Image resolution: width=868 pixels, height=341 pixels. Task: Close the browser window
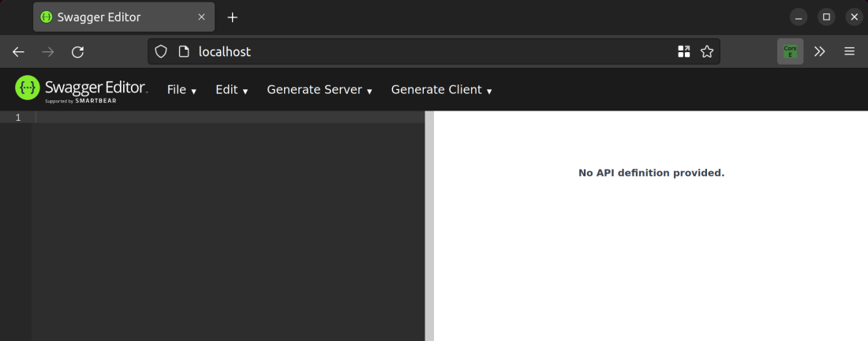854,17
